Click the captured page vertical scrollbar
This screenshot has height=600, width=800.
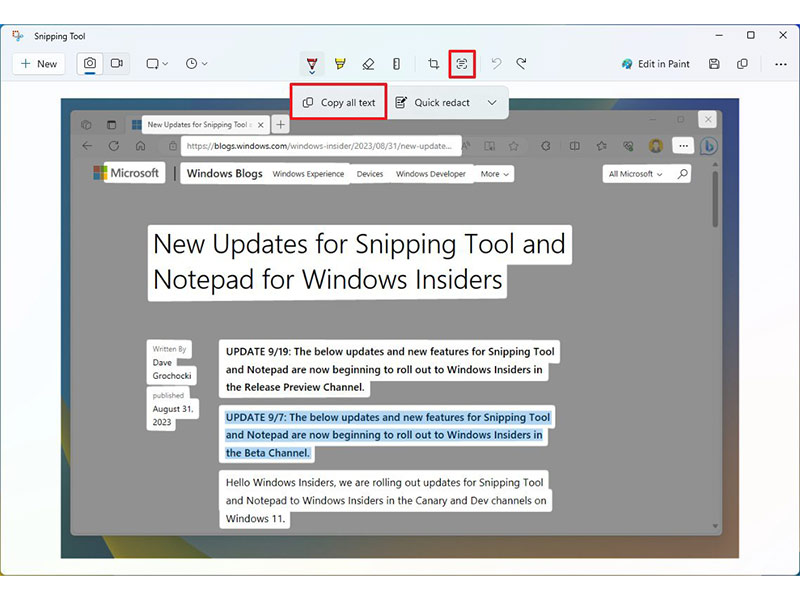[x=715, y=199]
